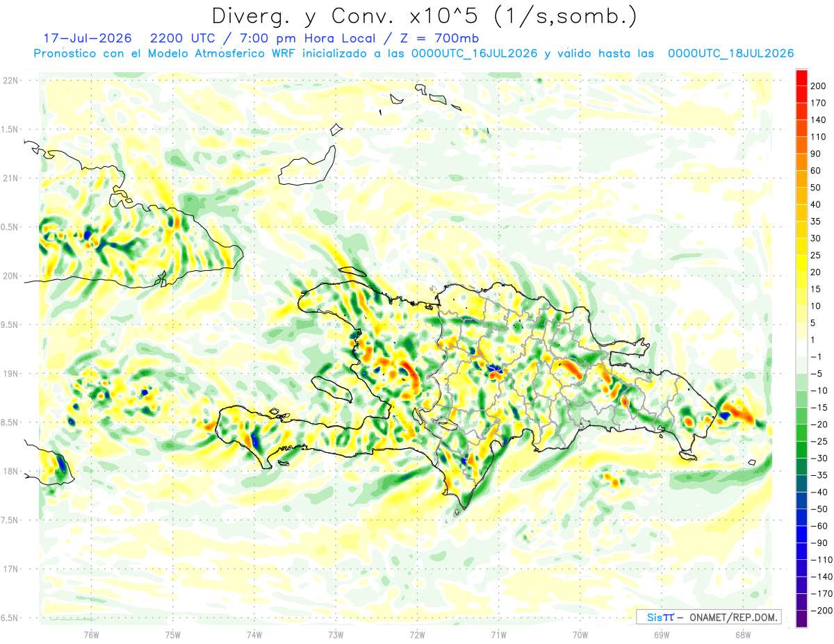
Task: Click the legend value "-40"
Action: (x=819, y=492)
